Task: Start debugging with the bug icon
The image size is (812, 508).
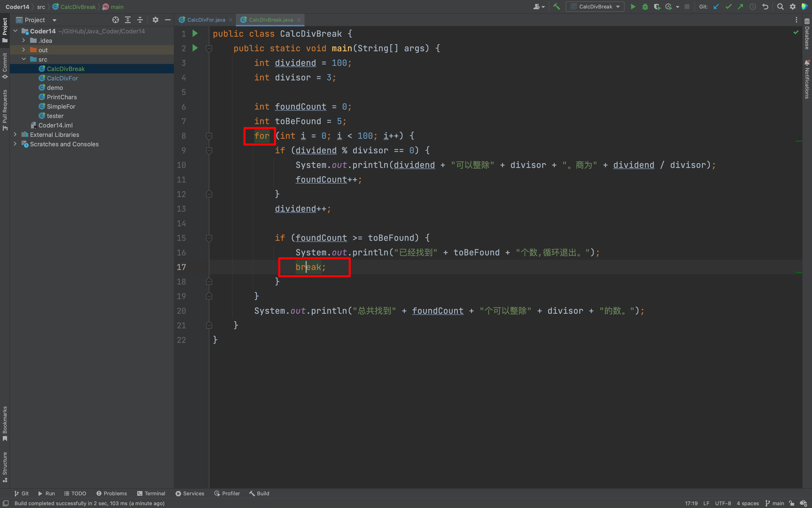Action: [645, 7]
